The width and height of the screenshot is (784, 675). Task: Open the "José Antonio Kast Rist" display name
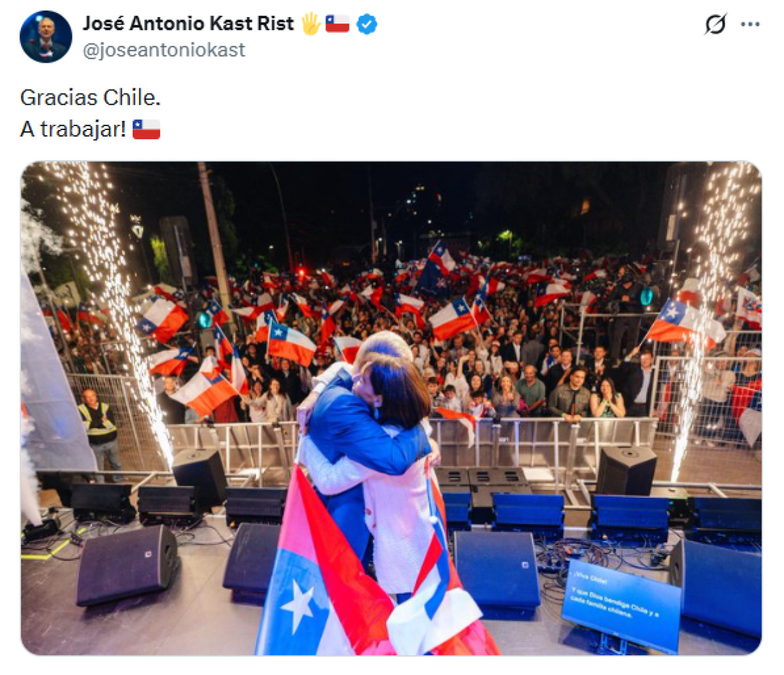189,24
